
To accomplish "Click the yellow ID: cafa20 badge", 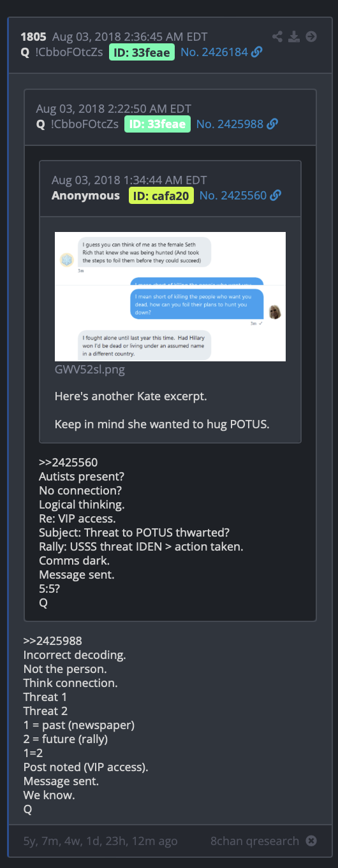I will point(161,196).
